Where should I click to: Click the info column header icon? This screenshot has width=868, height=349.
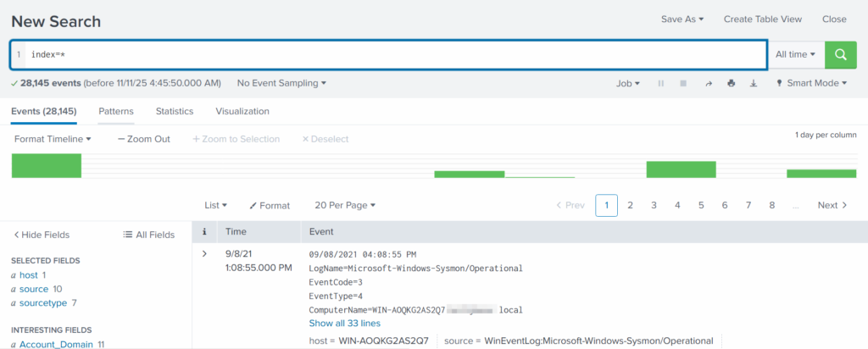(204, 232)
